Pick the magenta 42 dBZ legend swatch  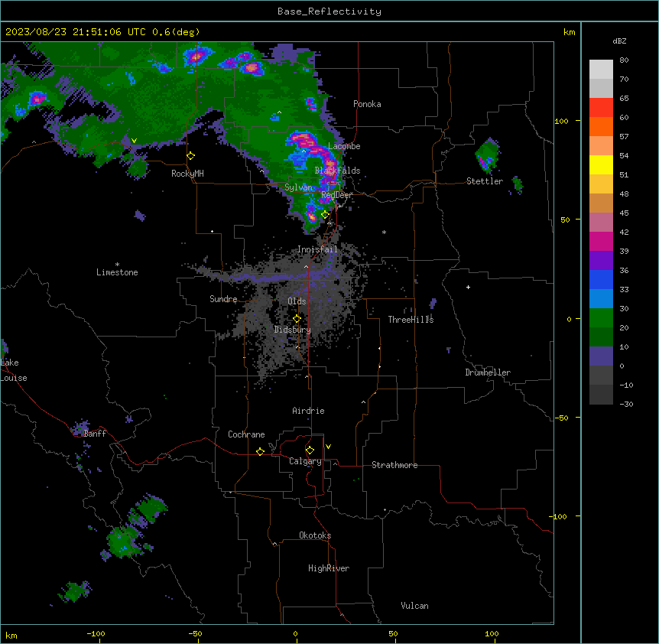601,241
